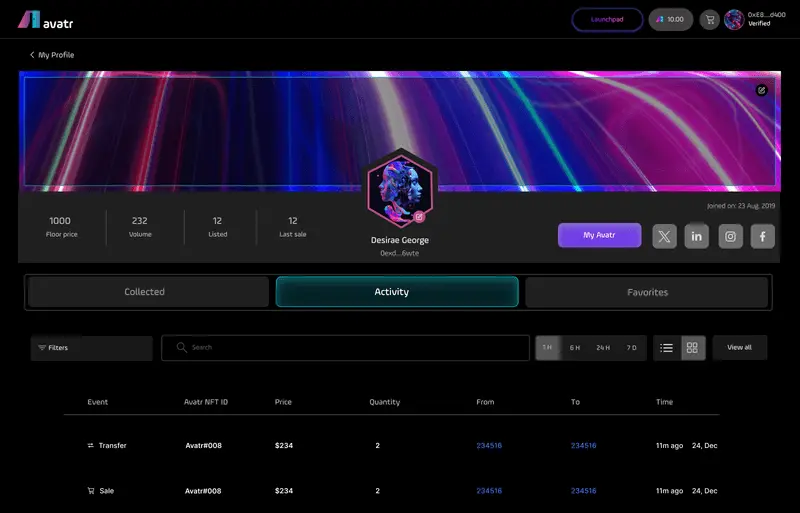
Task: Expand the Filters panel
Action: [90, 348]
